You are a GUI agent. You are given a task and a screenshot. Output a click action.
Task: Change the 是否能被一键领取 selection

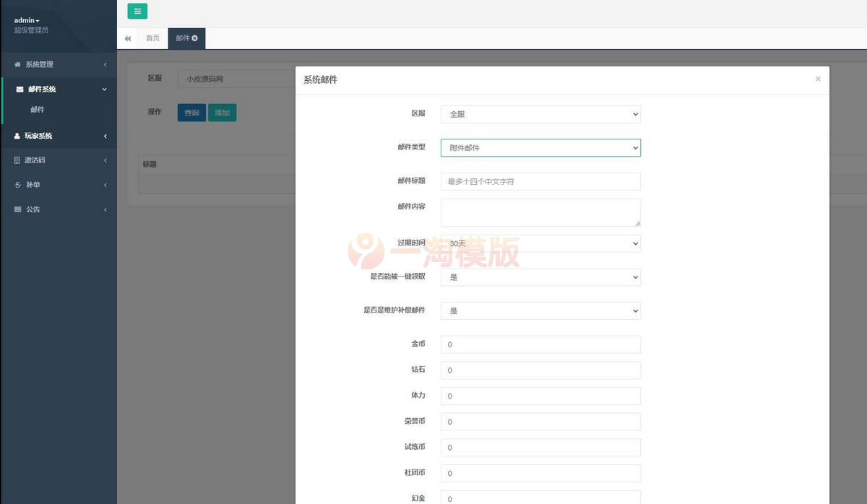[540, 277]
